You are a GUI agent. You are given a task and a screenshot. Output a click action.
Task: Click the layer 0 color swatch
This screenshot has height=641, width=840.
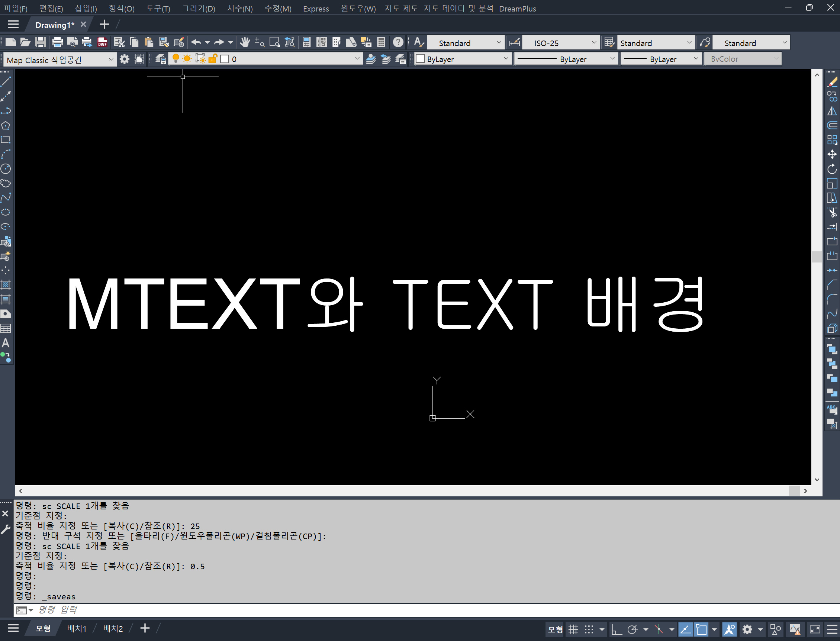point(224,59)
